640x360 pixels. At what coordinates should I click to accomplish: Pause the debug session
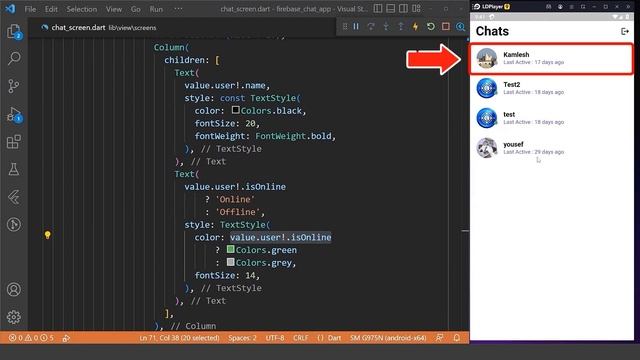pyautogui.click(x=356, y=27)
